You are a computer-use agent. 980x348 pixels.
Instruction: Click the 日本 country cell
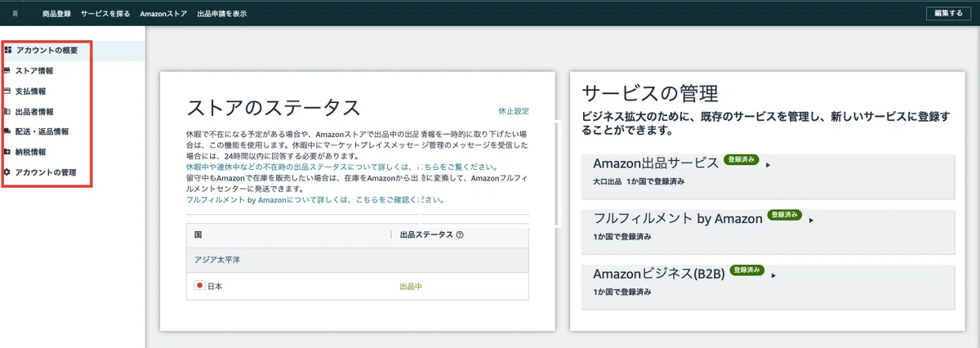pos(215,287)
